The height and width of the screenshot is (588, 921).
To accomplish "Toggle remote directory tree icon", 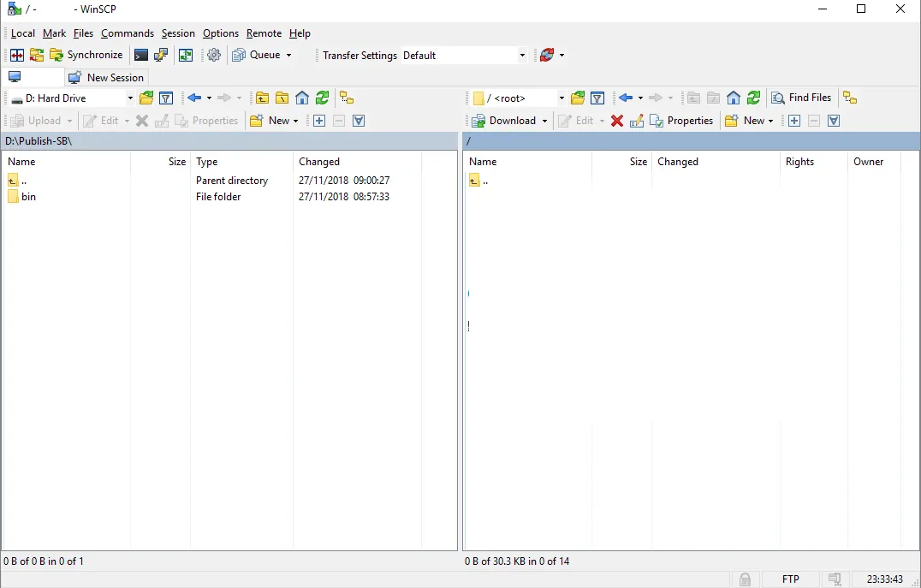I will click(x=850, y=98).
